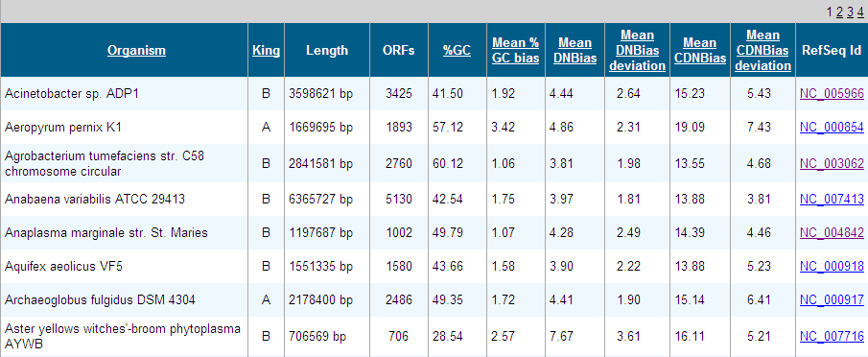Sort by King column header
Screen dimensions: 868x357
[x=267, y=50]
